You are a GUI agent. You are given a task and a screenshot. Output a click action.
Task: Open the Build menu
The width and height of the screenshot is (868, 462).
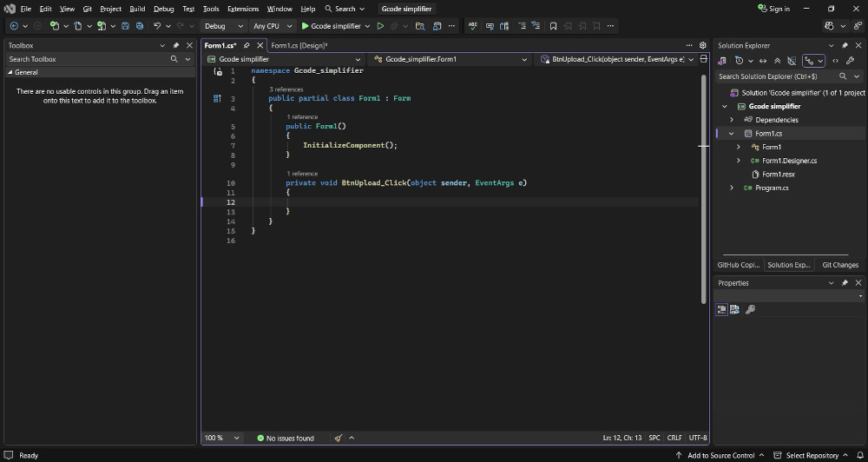[x=137, y=9]
